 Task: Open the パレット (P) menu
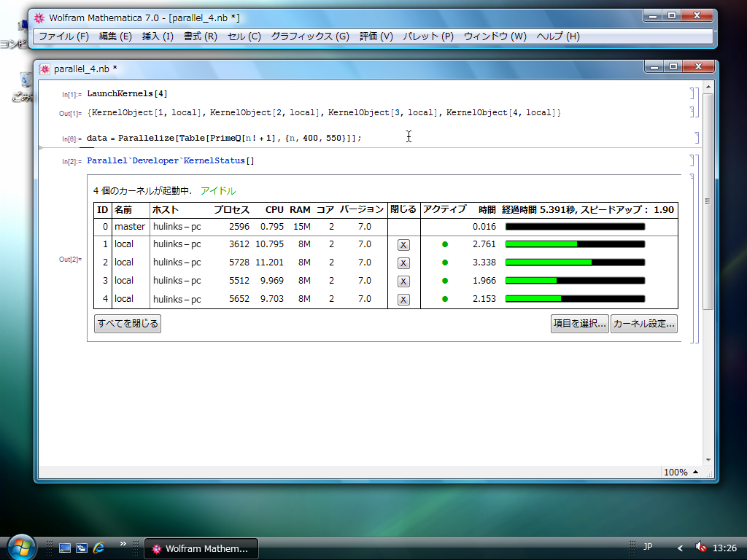coord(428,36)
